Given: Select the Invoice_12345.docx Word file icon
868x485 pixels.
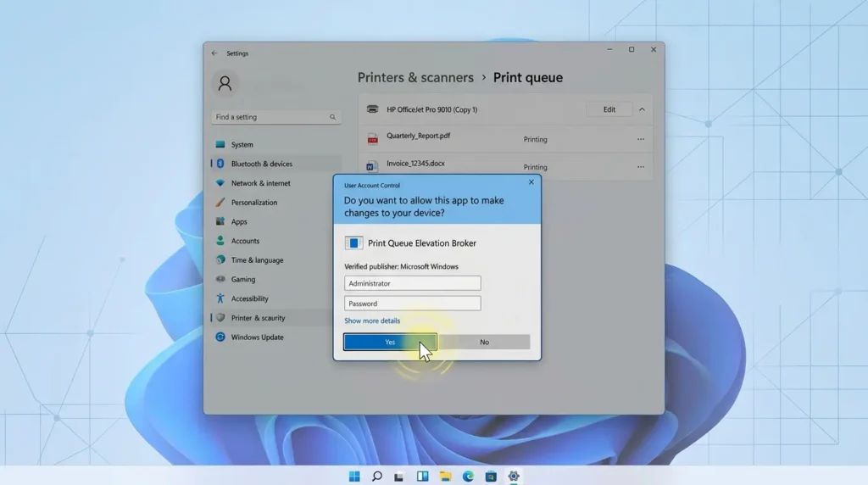Looking at the screenshot, I should click(x=372, y=165).
